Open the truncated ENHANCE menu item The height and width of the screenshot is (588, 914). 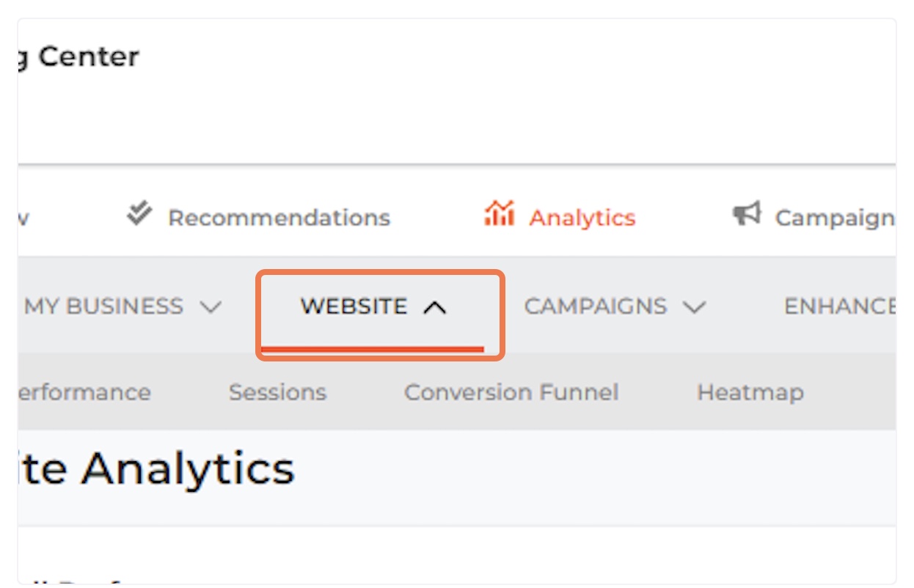point(840,306)
